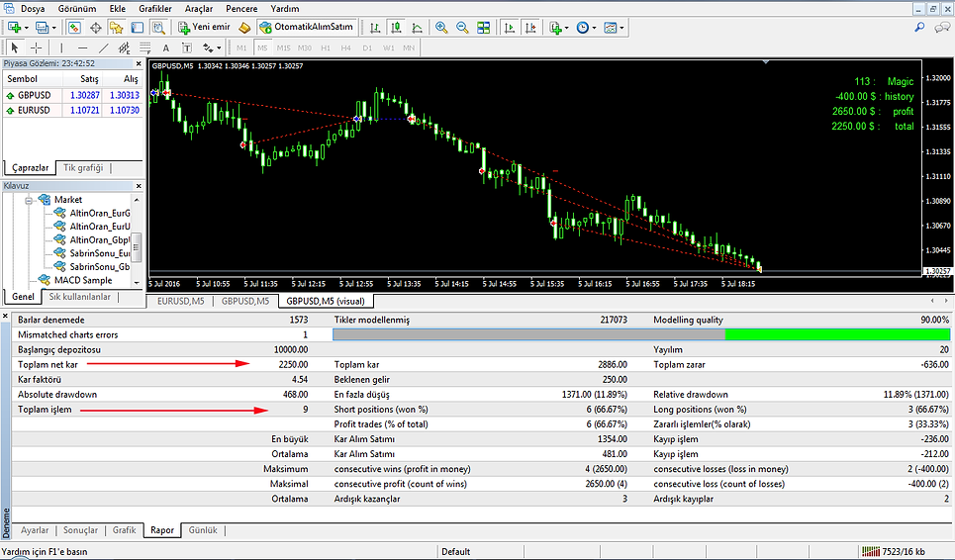
Task: Open the chart templates icon
Action: (610, 28)
